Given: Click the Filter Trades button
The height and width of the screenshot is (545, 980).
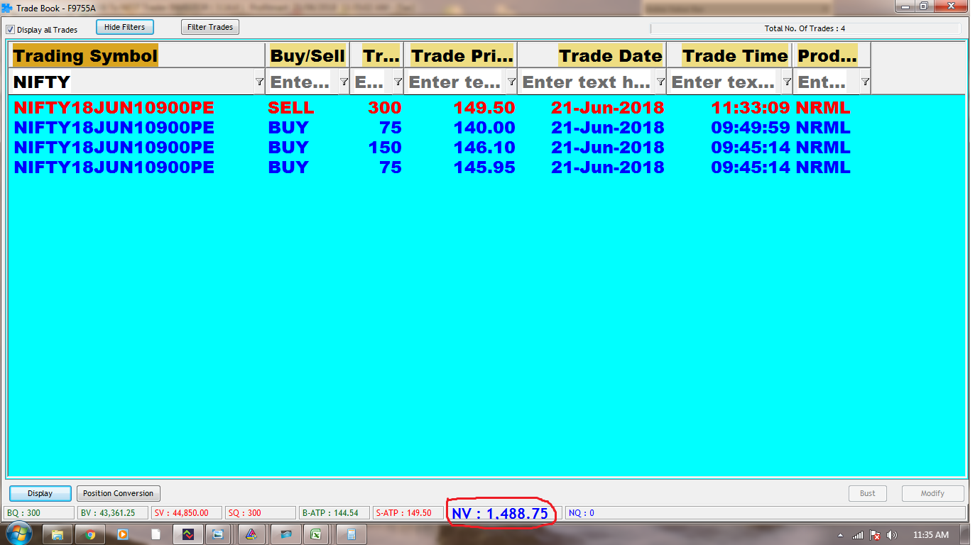Looking at the screenshot, I should (210, 27).
